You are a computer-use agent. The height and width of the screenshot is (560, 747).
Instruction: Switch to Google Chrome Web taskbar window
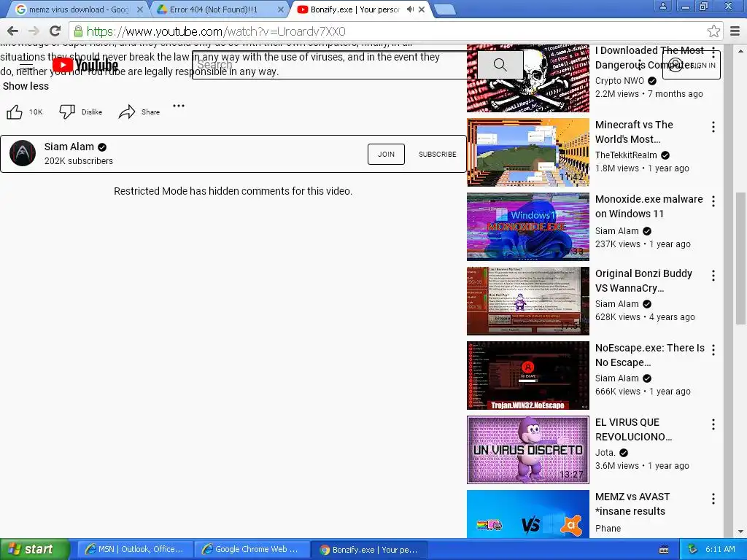(x=251, y=550)
